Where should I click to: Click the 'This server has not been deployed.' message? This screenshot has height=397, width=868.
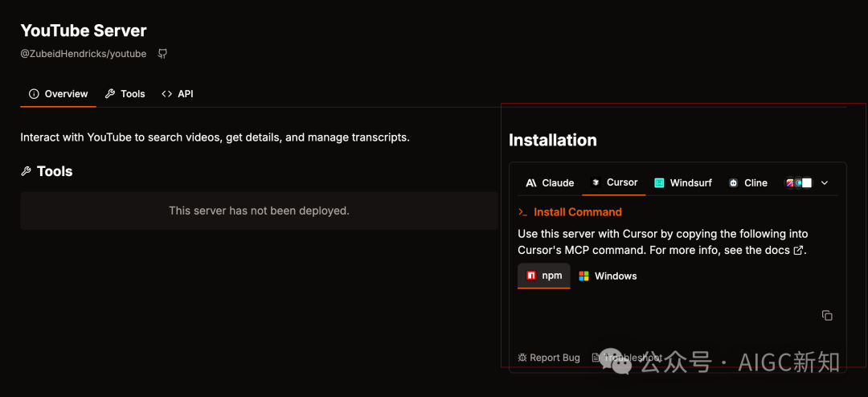(x=259, y=211)
